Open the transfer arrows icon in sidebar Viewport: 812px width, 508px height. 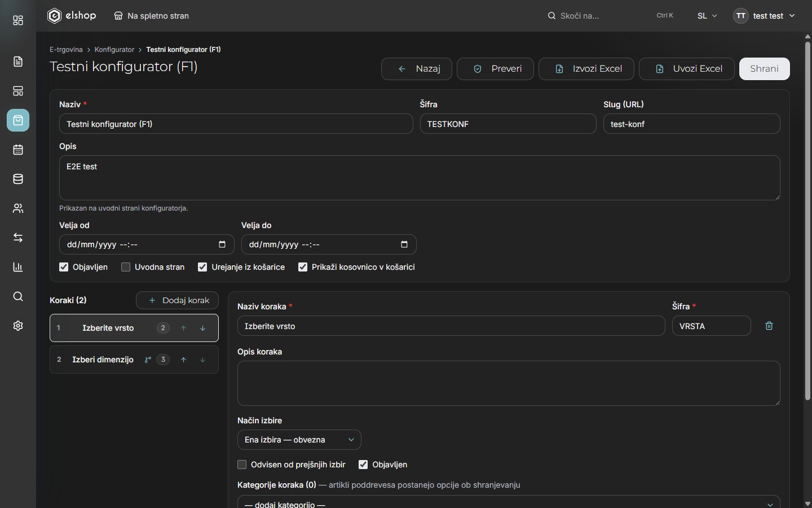[x=18, y=238]
